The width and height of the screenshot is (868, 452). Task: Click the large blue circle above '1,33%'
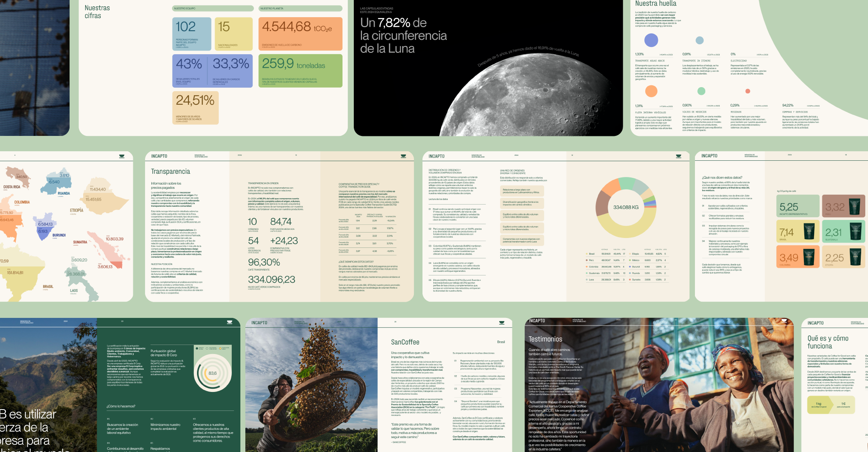coord(651,40)
